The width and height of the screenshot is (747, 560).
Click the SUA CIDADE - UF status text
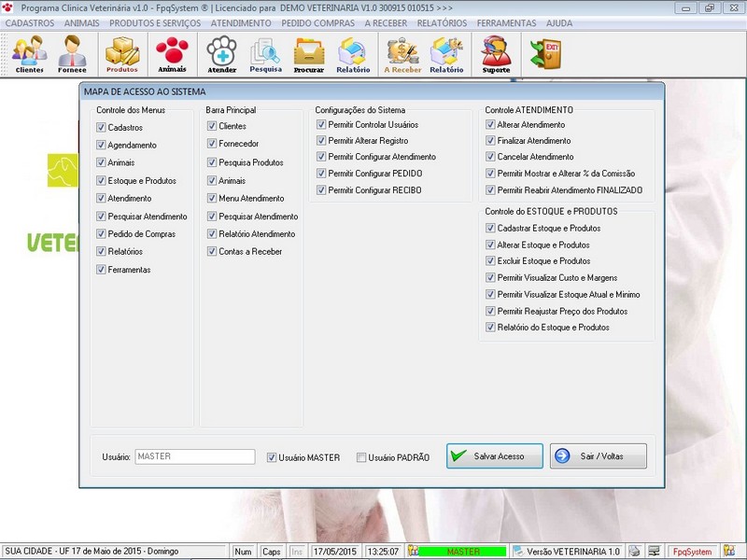(x=92, y=551)
